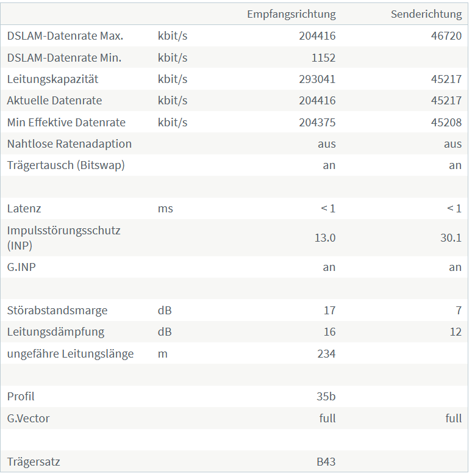This screenshot has height=476, width=472.
Task: Select the DSLAM-Datenrate Max. row label
Action: 65,36
